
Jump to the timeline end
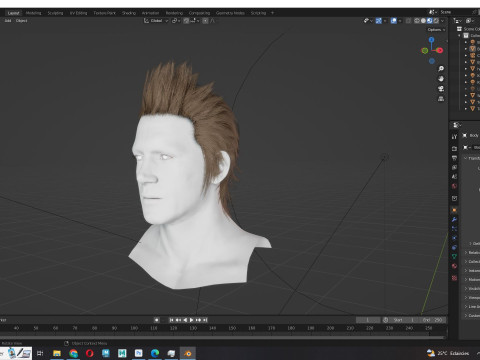pyautogui.click(x=205, y=320)
